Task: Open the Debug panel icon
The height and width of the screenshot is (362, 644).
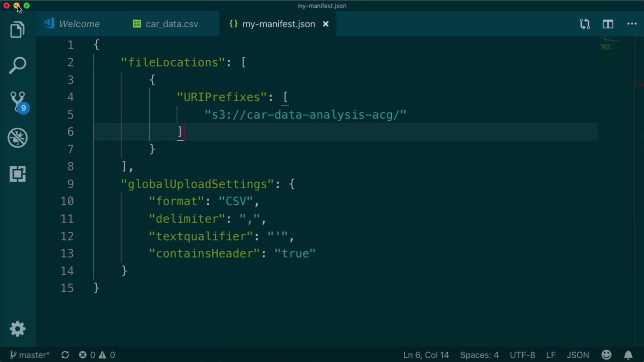Action: click(17, 138)
